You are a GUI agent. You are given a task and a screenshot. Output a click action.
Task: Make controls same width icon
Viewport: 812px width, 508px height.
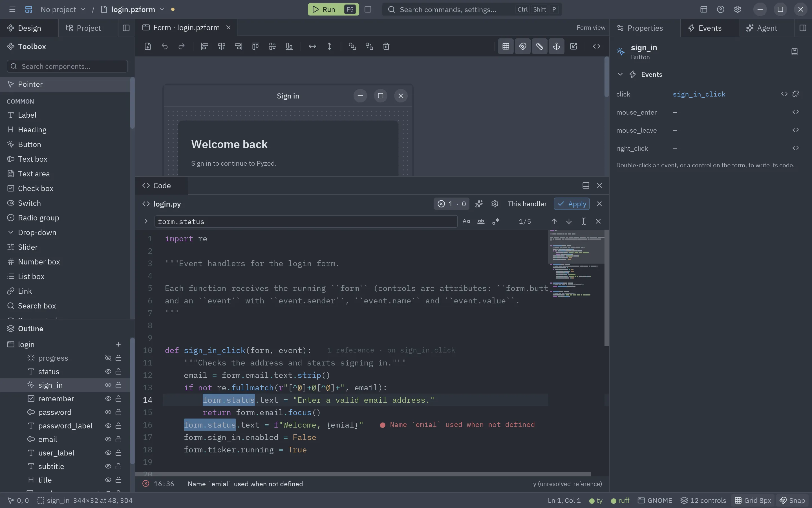pos(312,46)
